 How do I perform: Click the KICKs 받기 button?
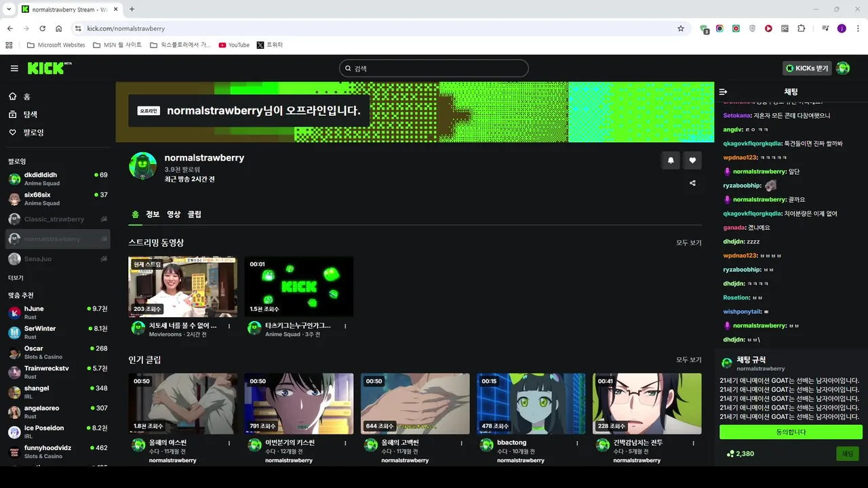pos(808,68)
